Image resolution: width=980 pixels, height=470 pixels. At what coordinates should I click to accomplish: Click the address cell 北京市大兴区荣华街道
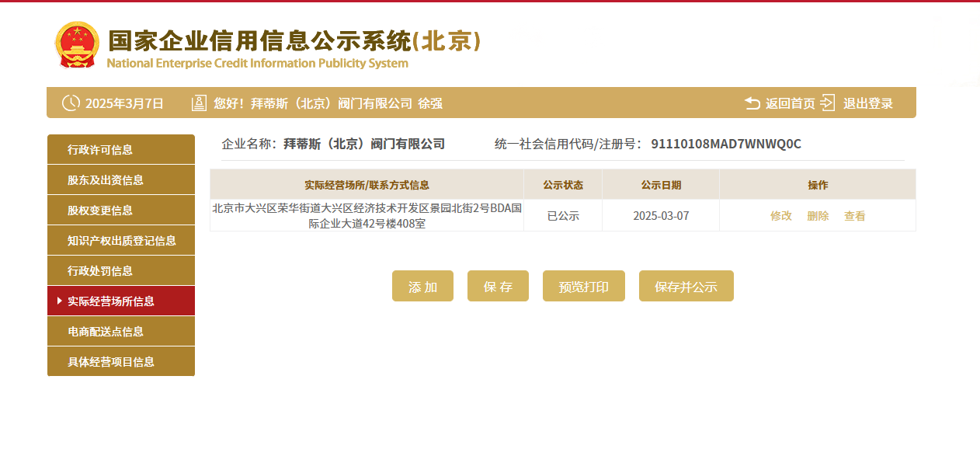367,216
